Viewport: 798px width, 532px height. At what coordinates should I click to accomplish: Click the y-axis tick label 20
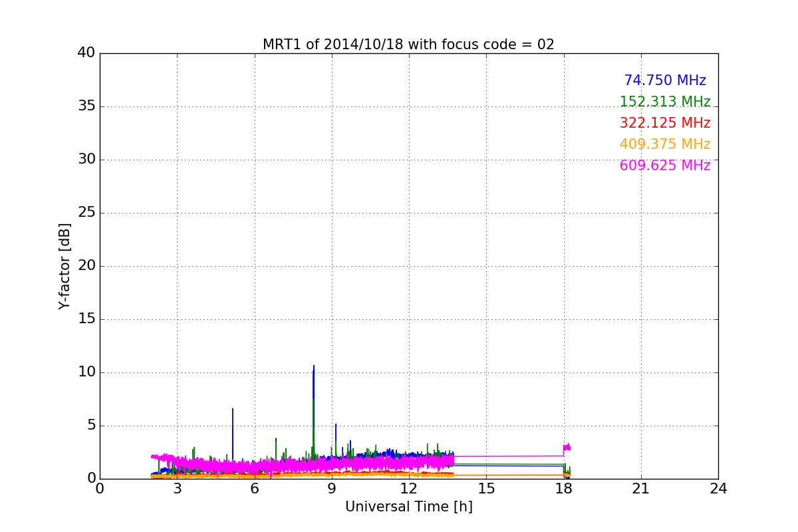[86, 266]
